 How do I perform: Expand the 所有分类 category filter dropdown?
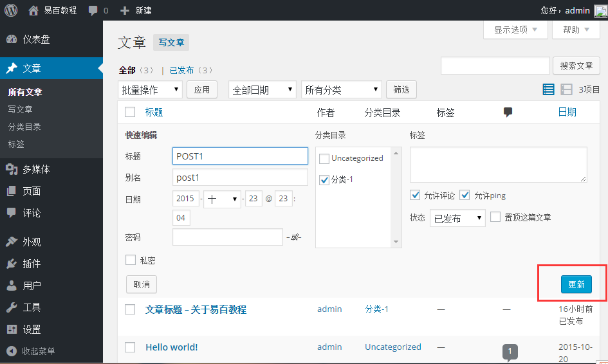coord(341,90)
